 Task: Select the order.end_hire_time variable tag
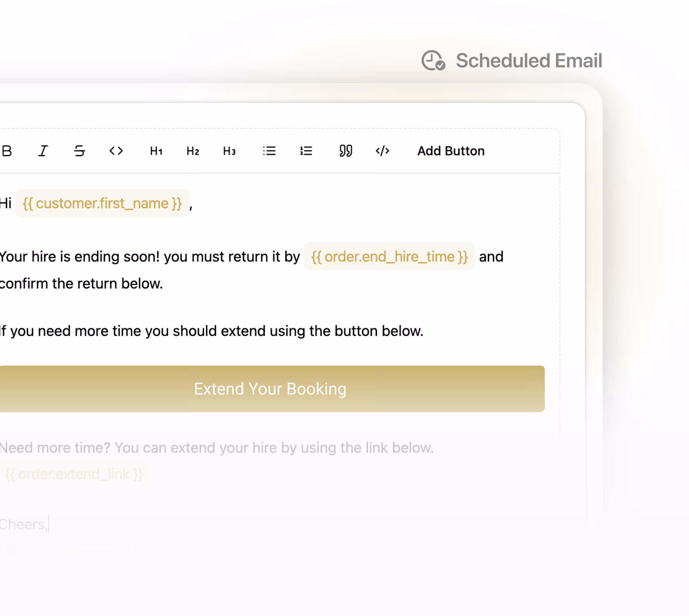point(389,257)
